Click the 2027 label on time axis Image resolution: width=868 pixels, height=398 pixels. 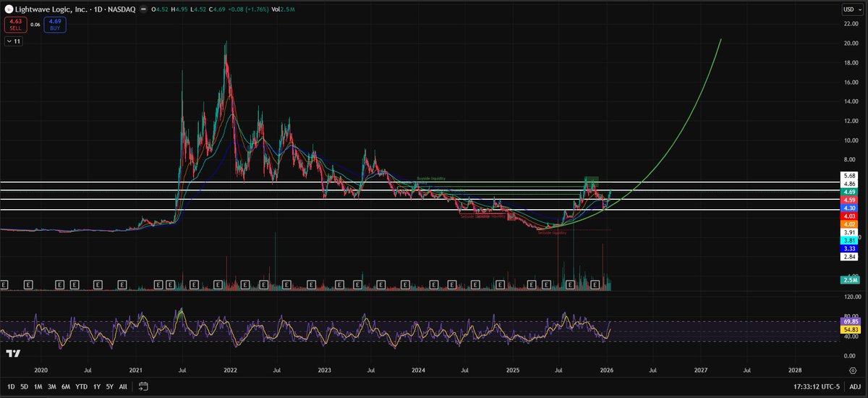(700, 369)
